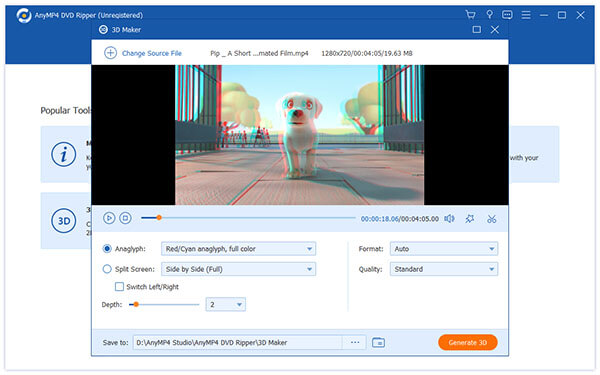
Task: Open the hamburger menu in title bar
Action: click(x=526, y=15)
